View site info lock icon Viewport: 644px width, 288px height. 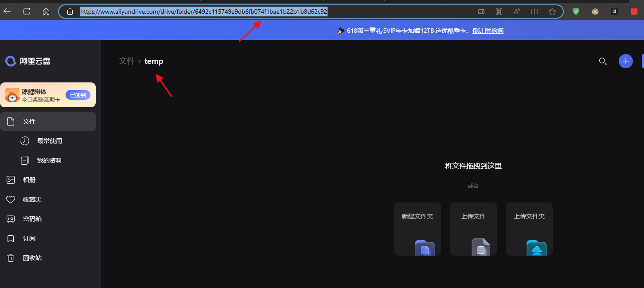pyautogui.click(x=70, y=12)
